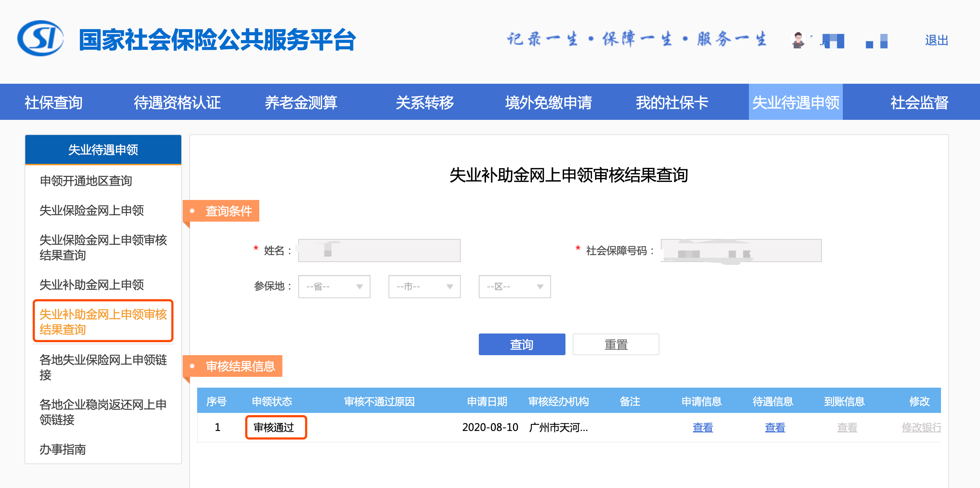Expand the 市 city dropdown
Screen dimensions: 980x488
[424, 286]
